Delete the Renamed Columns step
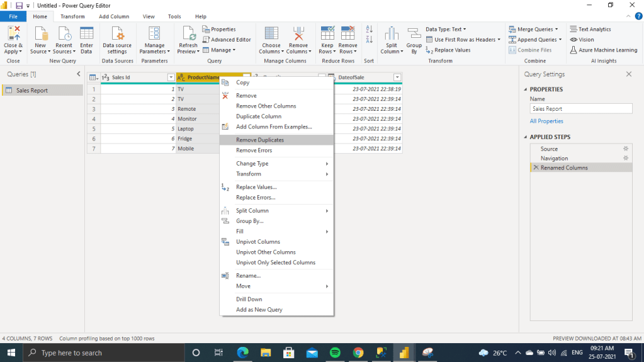Image resolution: width=644 pixels, height=362 pixels. [536, 168]
